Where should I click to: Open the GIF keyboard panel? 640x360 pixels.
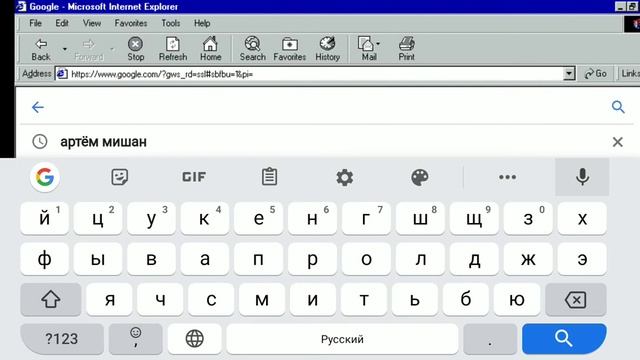[x=194, y=177]
